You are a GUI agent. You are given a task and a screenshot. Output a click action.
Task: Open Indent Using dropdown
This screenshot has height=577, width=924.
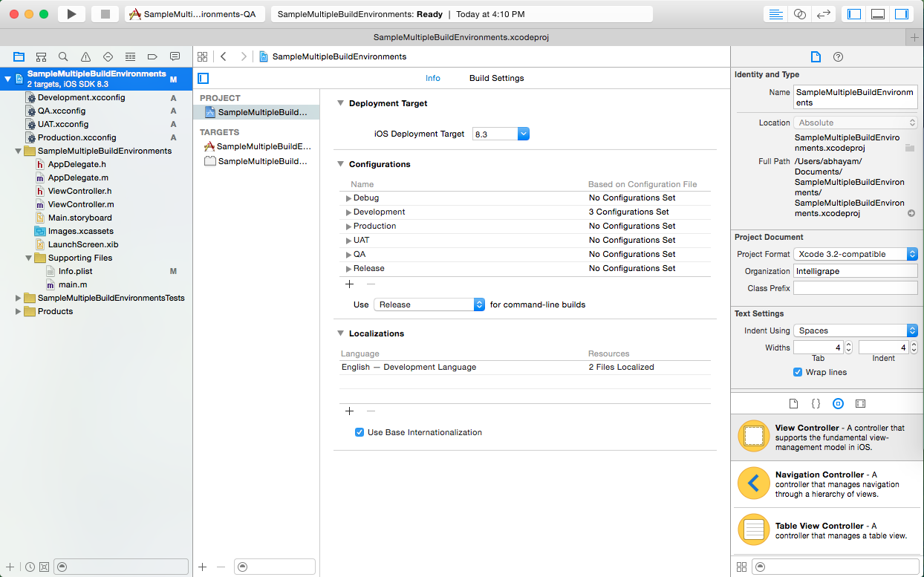856,330
